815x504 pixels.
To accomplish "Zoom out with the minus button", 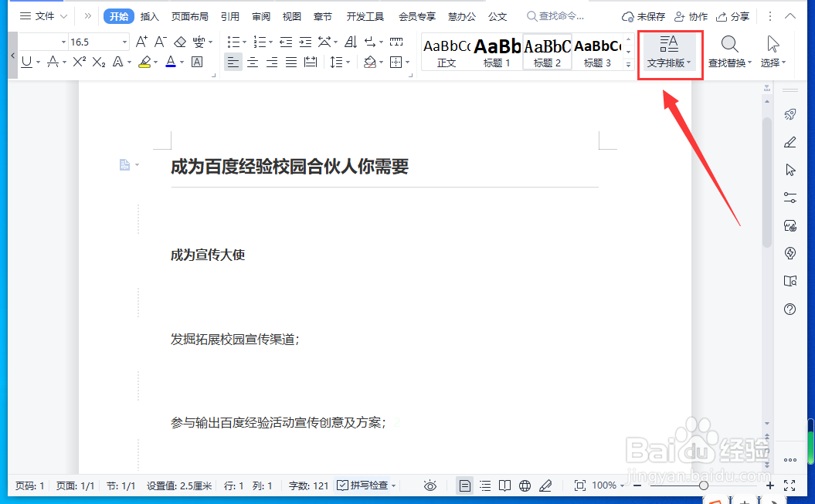I will pyautogui.click(x=637, y=485).
